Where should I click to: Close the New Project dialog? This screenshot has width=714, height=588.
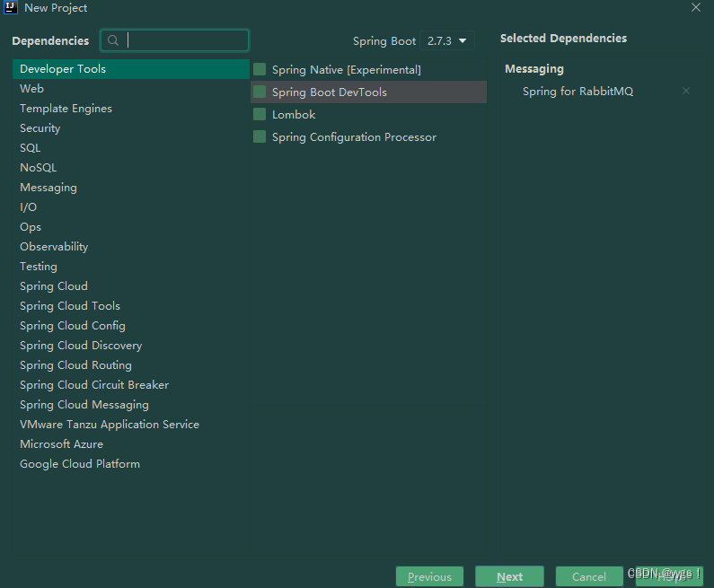point(696,7)
